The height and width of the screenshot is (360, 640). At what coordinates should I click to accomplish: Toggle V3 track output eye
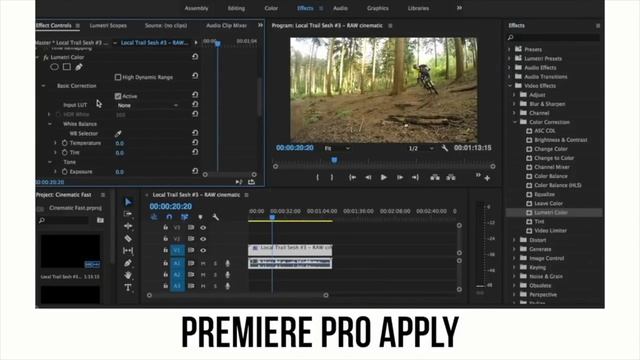(203, 227)
